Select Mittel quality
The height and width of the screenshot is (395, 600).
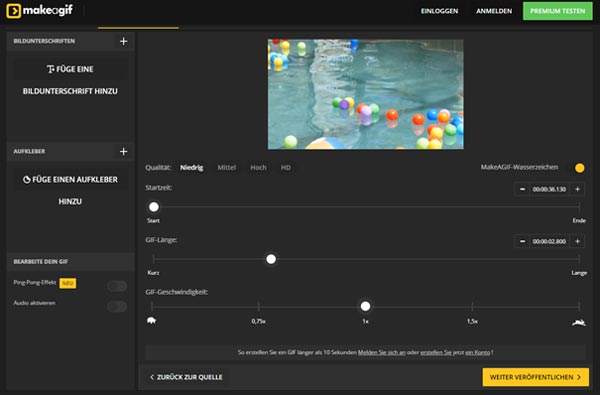point(227,168)
